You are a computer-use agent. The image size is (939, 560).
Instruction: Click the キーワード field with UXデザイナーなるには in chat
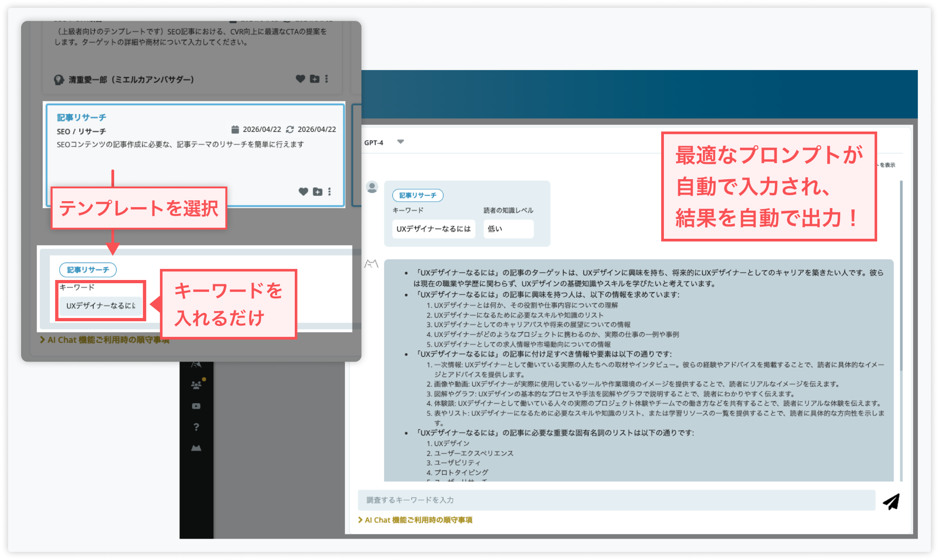(x=433, y=229)
